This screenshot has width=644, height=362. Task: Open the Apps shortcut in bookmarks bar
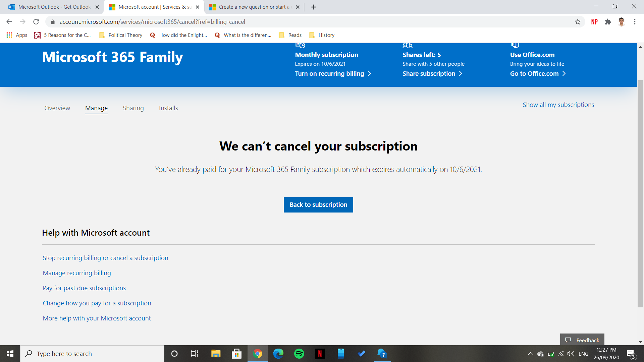click(x=17, y=35)
